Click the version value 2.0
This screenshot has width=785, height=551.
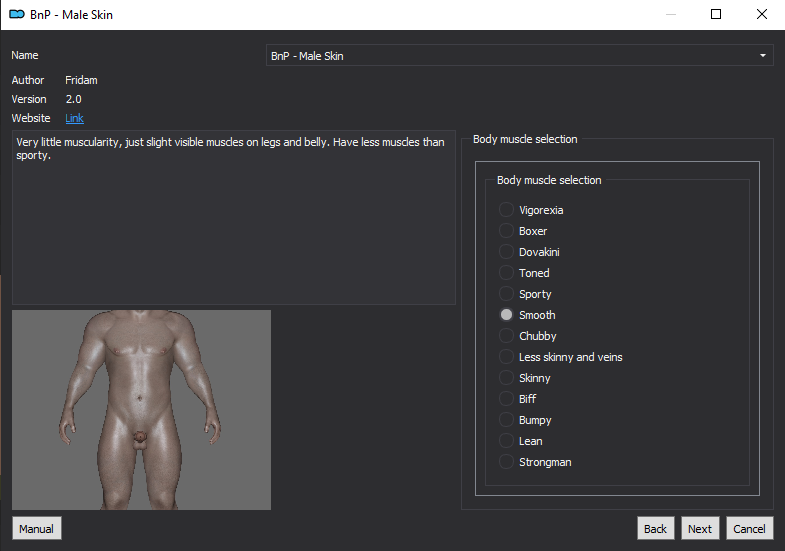tap(73, 99)
